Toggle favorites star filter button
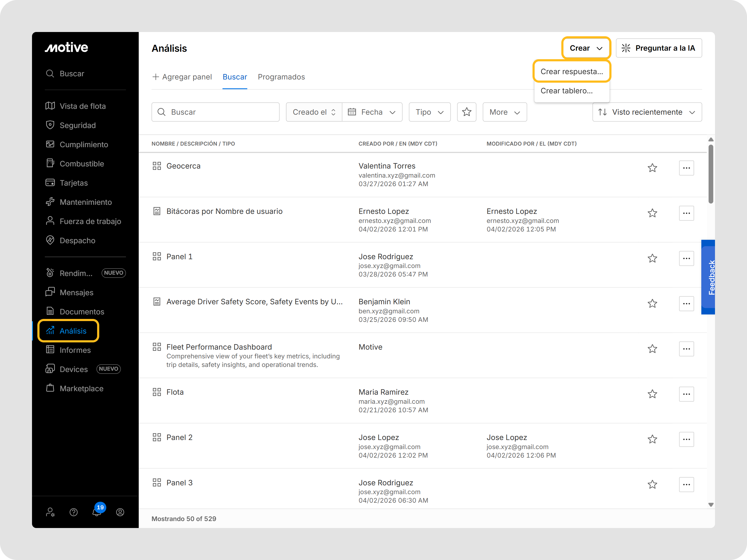Screen dimensions: 747x560 point(466,112)
